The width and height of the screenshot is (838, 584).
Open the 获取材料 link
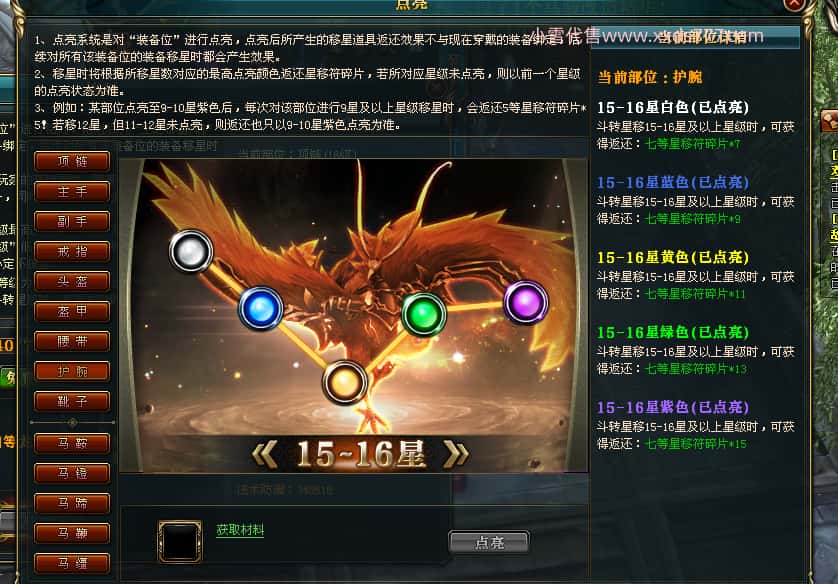tap(240, 530)
